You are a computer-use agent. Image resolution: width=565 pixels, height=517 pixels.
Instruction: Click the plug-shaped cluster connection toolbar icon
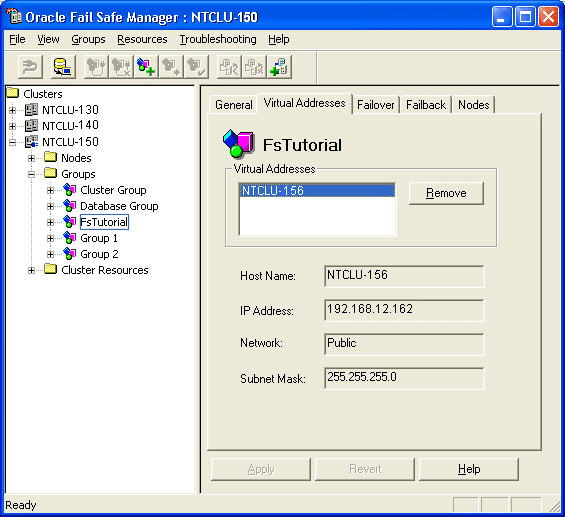(x=30, y=67)
